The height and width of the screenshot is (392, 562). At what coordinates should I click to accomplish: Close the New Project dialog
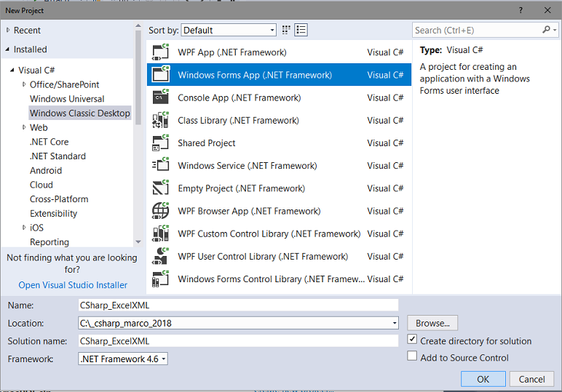click(x=547, y=10)
